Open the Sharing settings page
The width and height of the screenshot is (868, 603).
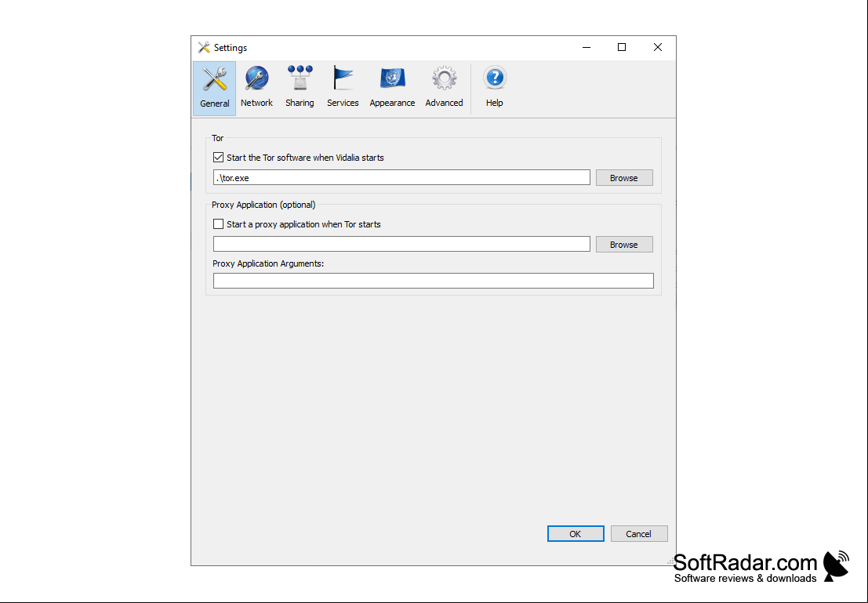pos(300,88)
